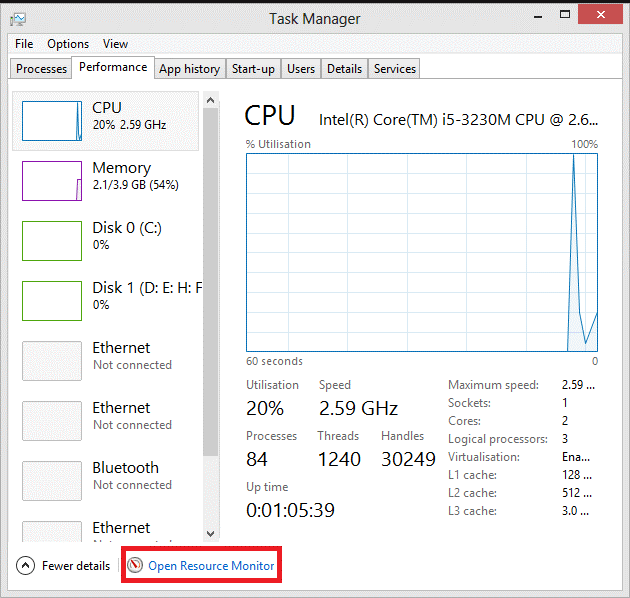Image resolution: width=630 pixels, height=598 pixels.
Task: Click the Fewer details label
Action: [76, 565]
